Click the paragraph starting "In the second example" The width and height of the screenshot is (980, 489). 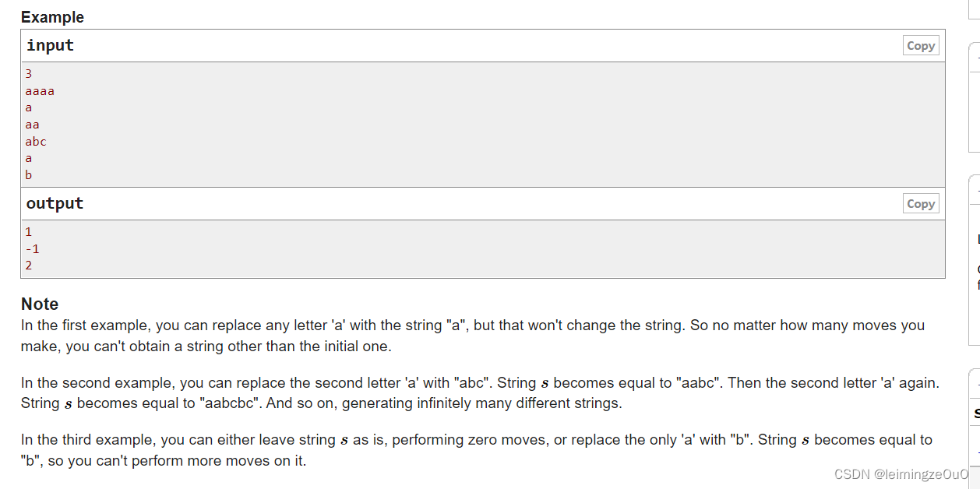click(481, 393)
